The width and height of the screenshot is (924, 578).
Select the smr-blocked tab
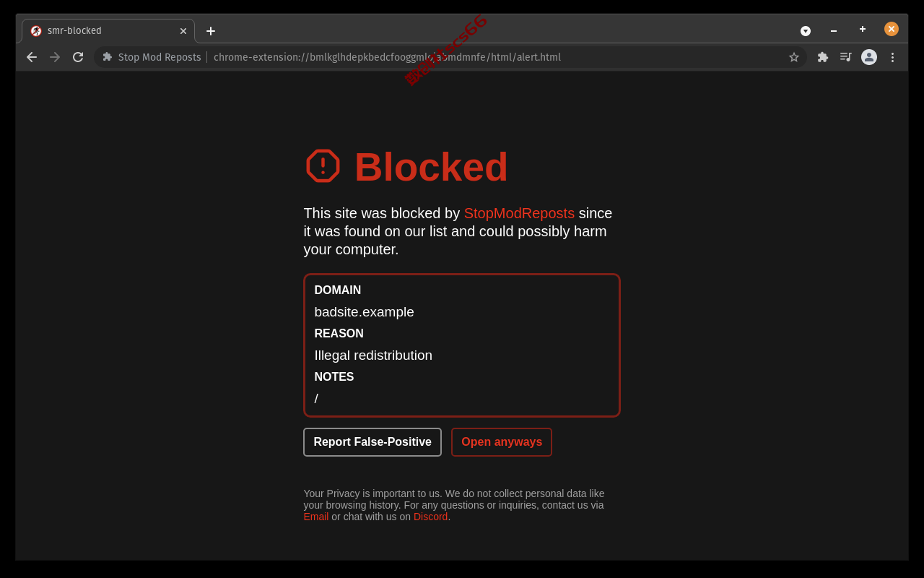coord(108,31)
